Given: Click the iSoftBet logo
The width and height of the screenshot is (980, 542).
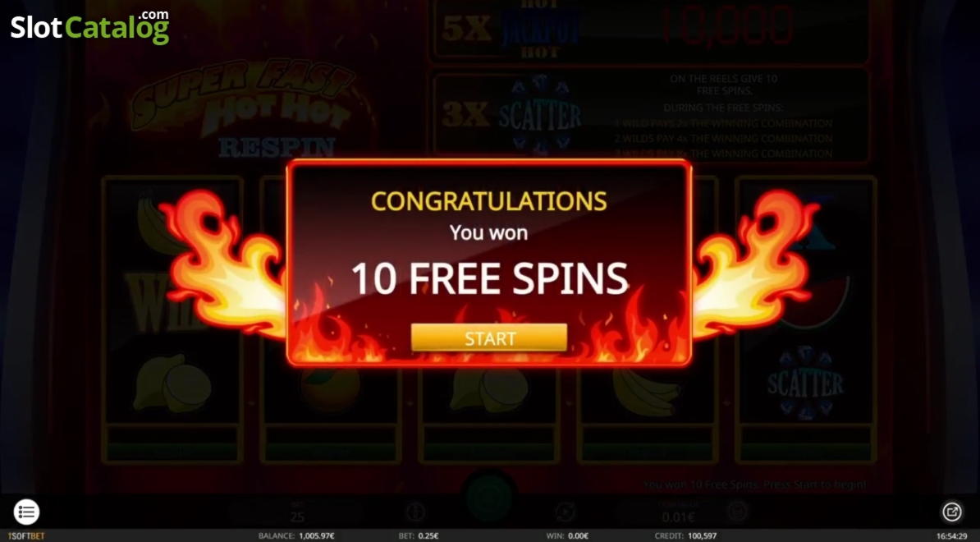Looking at the screenshot, I should pos(26,535).
